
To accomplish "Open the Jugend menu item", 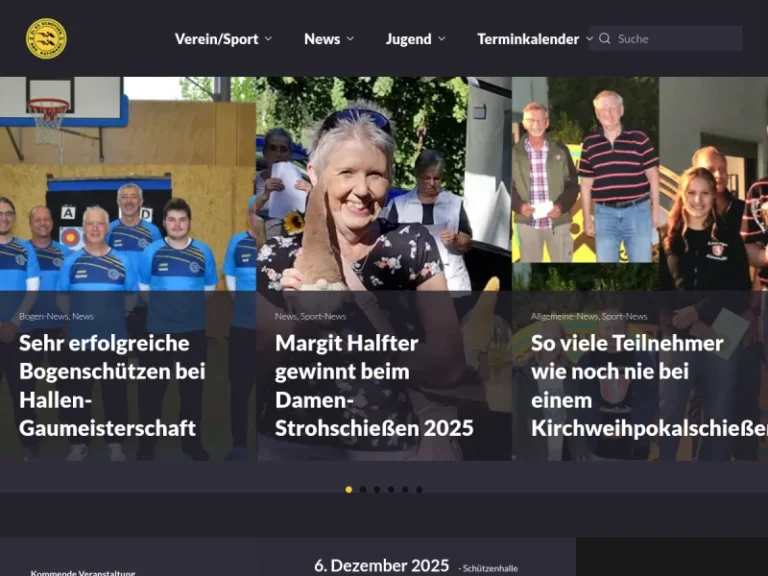I will tap(408, 39).
